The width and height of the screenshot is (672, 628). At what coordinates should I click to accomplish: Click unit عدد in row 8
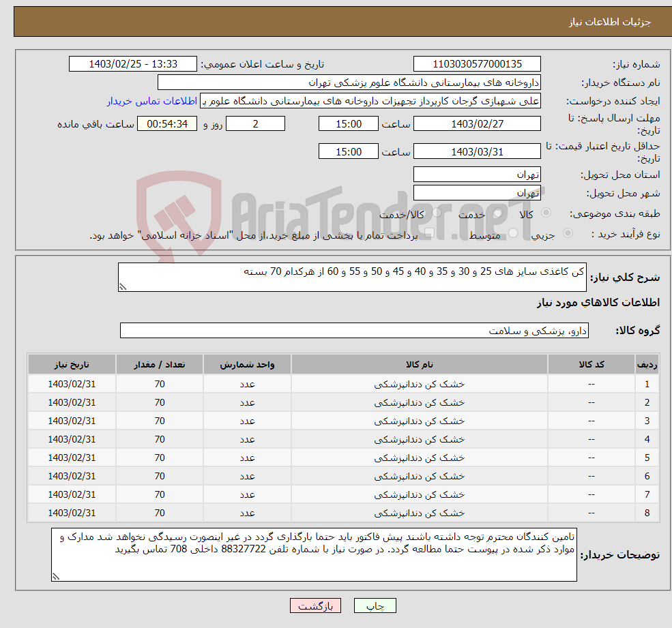point(247,513)
